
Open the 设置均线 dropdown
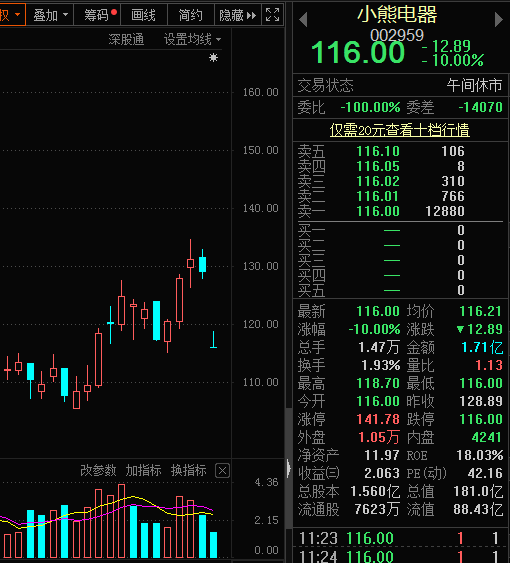[x=192, y=39]
